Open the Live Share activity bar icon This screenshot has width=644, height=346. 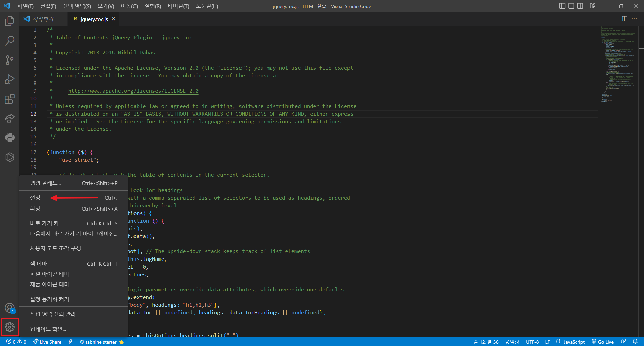click(10, 118)
